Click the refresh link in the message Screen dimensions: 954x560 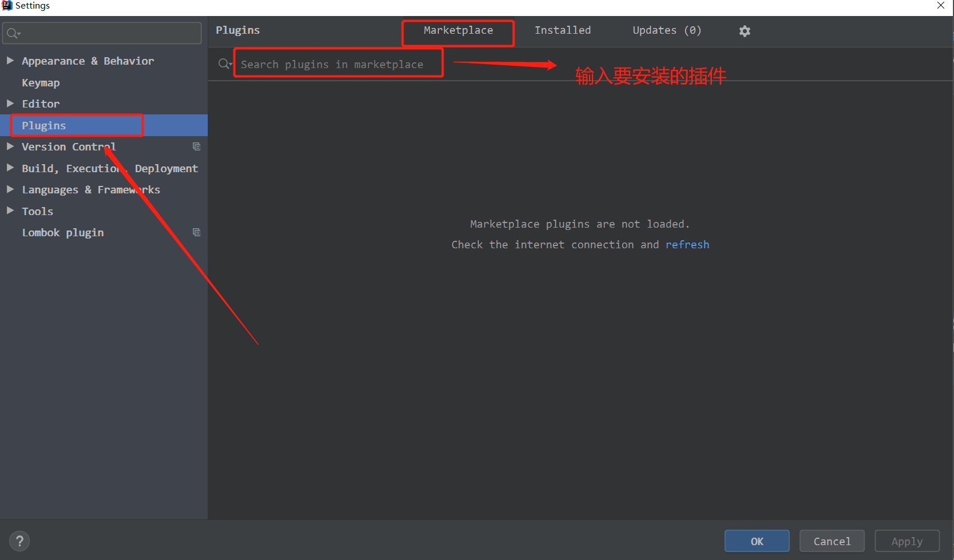coord(687,244)
